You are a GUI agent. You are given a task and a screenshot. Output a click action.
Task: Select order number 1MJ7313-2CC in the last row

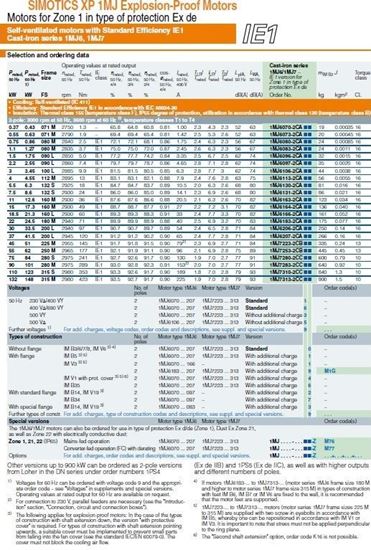[x=286, y=279]
